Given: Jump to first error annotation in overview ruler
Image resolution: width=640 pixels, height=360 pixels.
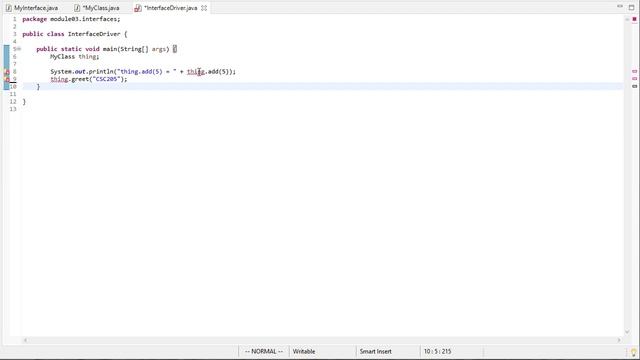Looking at the screenshot, I should coord(634,71).
